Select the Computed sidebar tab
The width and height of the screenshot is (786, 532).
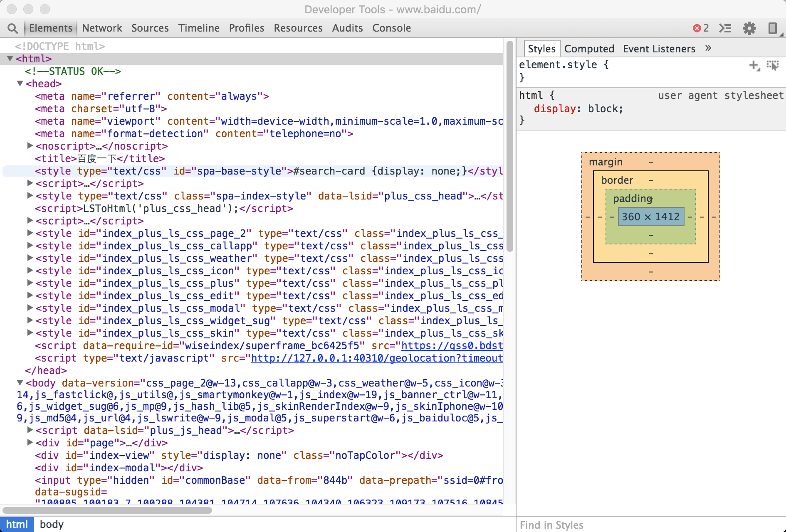(589, 49)
